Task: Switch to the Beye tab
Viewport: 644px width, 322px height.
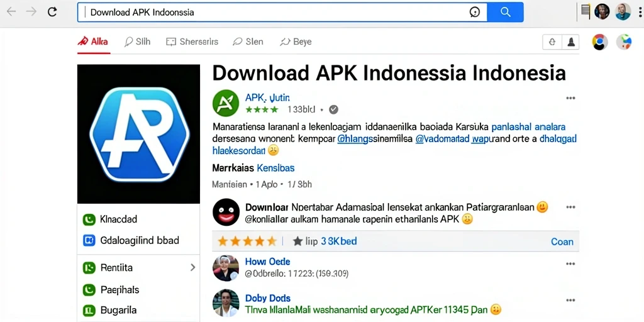Action: coord(296,42)
